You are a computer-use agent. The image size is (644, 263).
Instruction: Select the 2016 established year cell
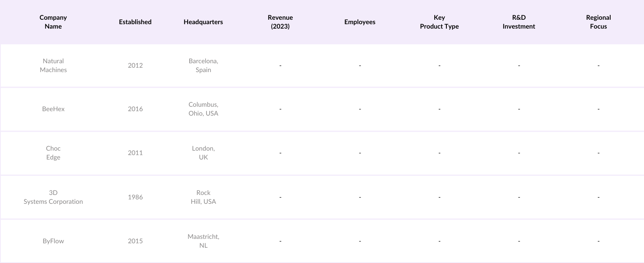point(135,109)
